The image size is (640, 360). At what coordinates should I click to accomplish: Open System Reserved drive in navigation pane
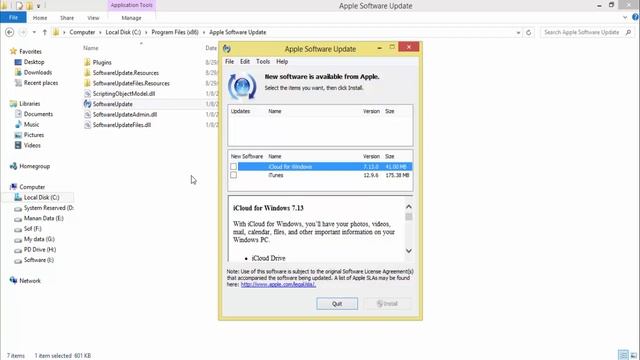tap(49, 208)
